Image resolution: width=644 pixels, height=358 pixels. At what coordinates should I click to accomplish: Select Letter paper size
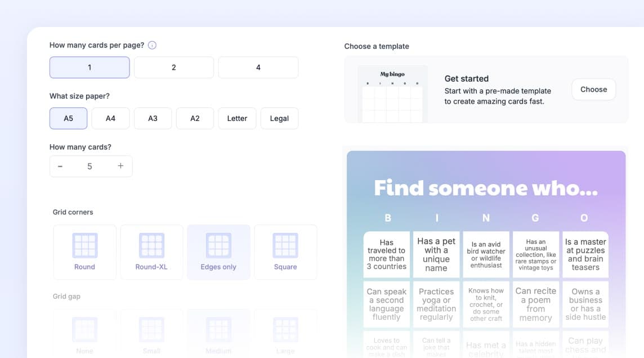click(237, 119)
